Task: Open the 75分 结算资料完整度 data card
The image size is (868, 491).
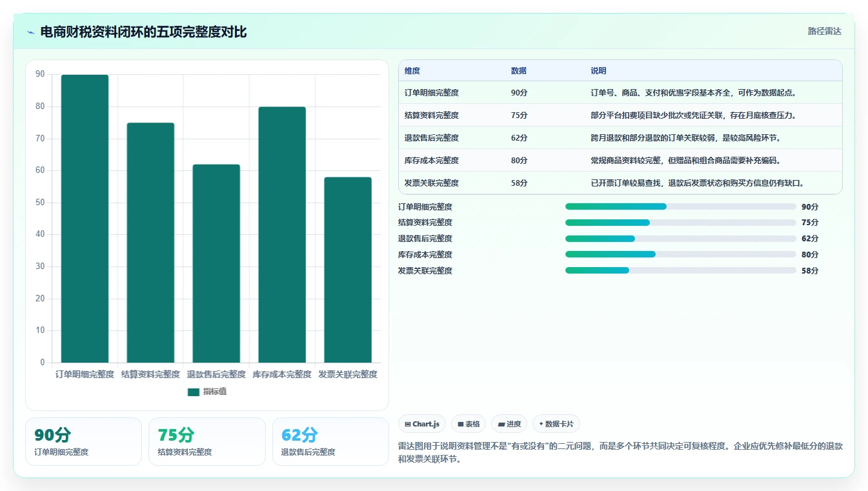Action: click(x=207, y=441)
